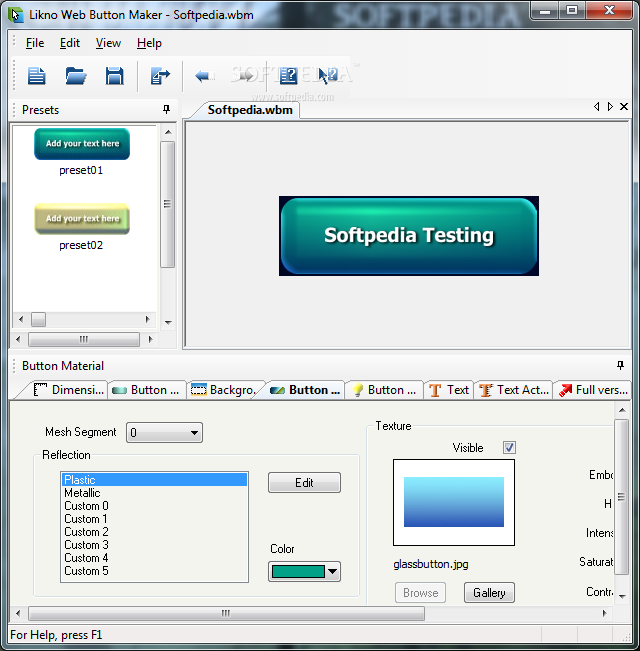The height and width of the screenshot is (651, 640).
Task: Click Presets list scroll up arrow
Action: pyautogui.click(x=168, y=132)
